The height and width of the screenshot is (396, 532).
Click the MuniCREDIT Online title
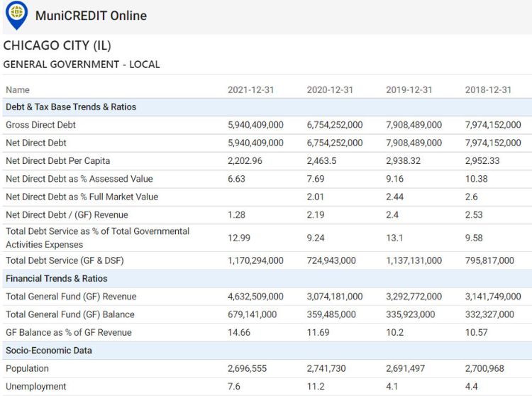click(x=91, y=16)
